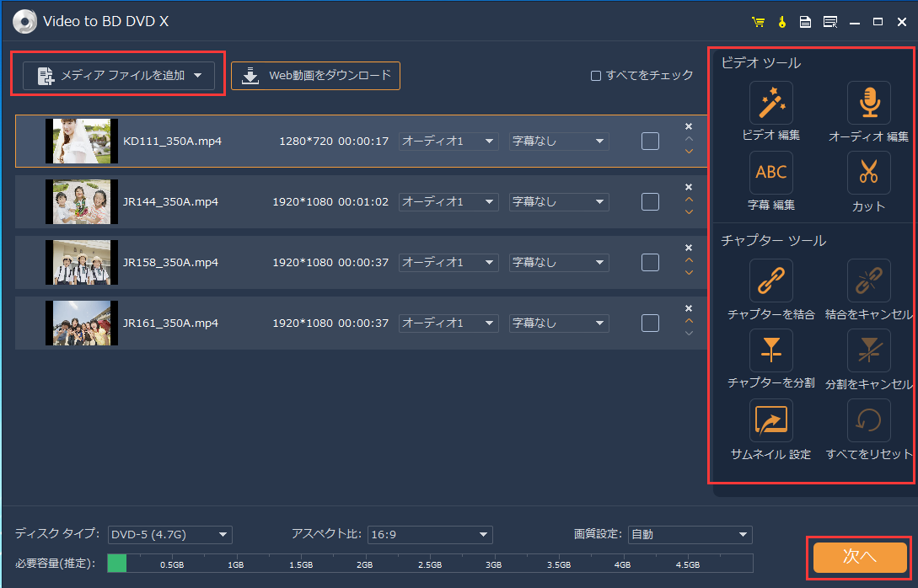Check the すべてをチェック select-all checkbox
The height and width of the screenshot is (588, 918).
point(595,75)
